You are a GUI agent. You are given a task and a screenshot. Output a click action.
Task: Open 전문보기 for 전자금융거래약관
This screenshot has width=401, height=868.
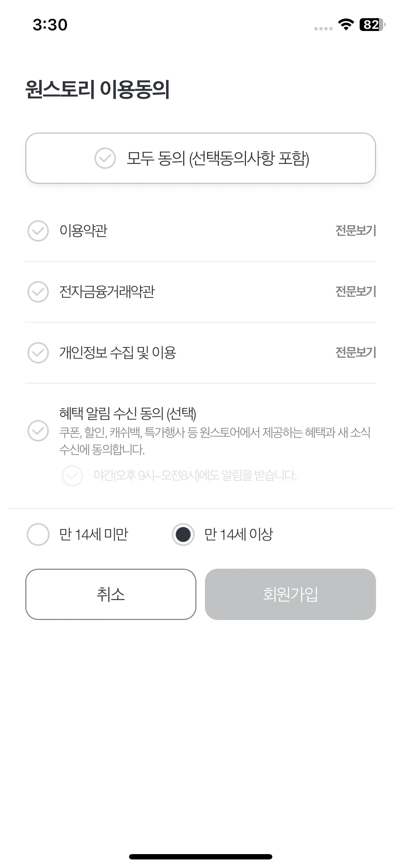tap(356, 291)
